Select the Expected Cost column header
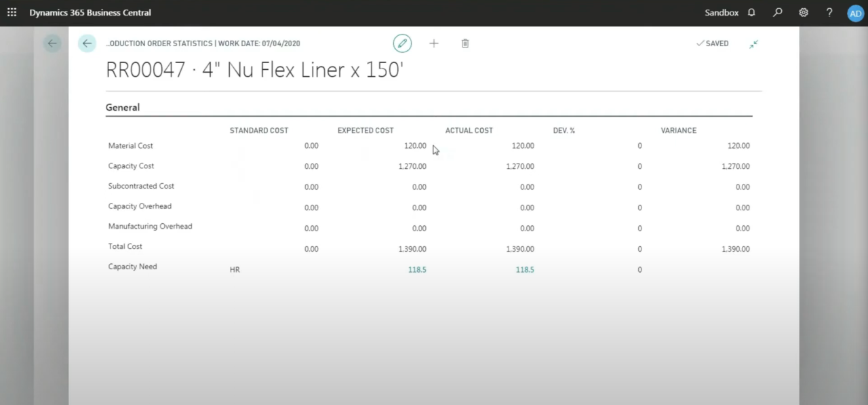The height and width of the screenshot is (405, 868). (366, 130)
